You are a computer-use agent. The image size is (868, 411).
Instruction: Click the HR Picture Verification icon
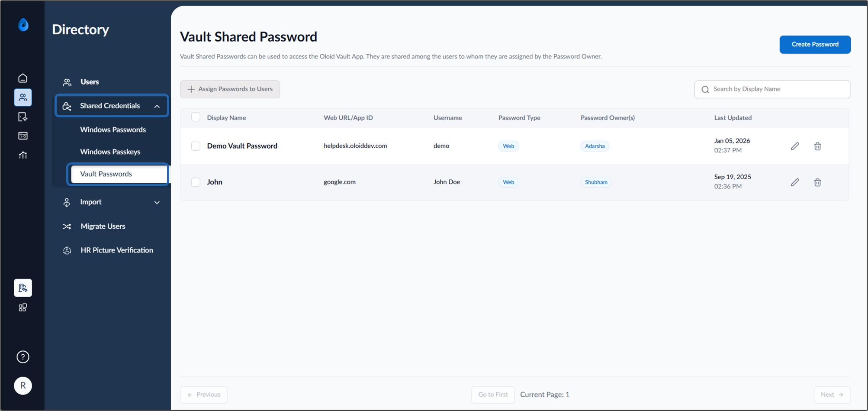(x=67, y=250)
